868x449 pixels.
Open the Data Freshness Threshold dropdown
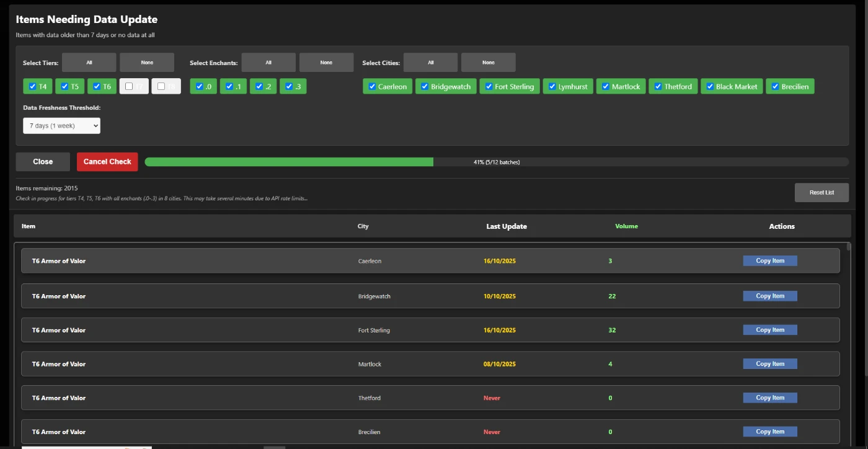point(61,126)
